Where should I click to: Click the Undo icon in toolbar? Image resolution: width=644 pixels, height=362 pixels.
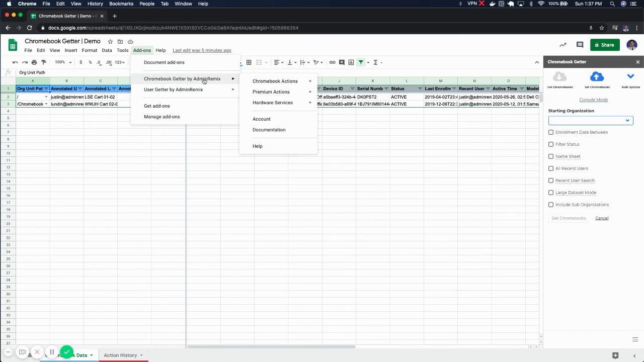15,62
